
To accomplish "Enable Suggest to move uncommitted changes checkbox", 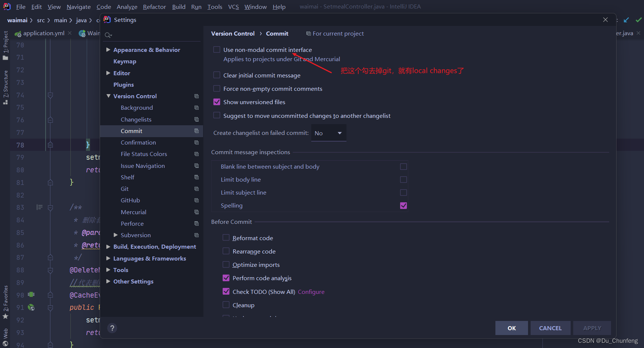I will click(217, 115).
